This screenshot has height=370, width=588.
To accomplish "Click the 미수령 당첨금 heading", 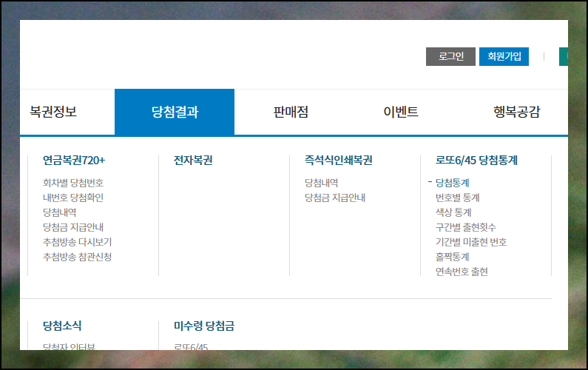I will pyautogui.click(x=204, y=326).
